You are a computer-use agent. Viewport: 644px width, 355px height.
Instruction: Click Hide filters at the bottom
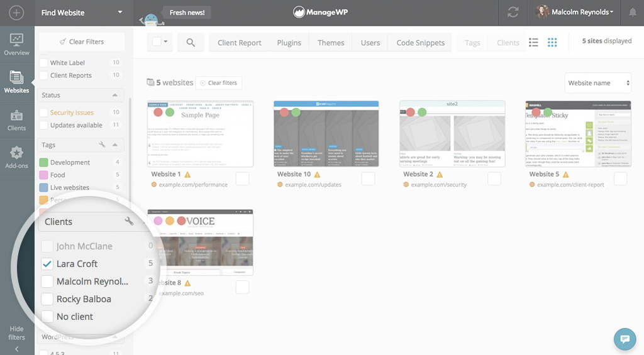[x=17, y=333]
